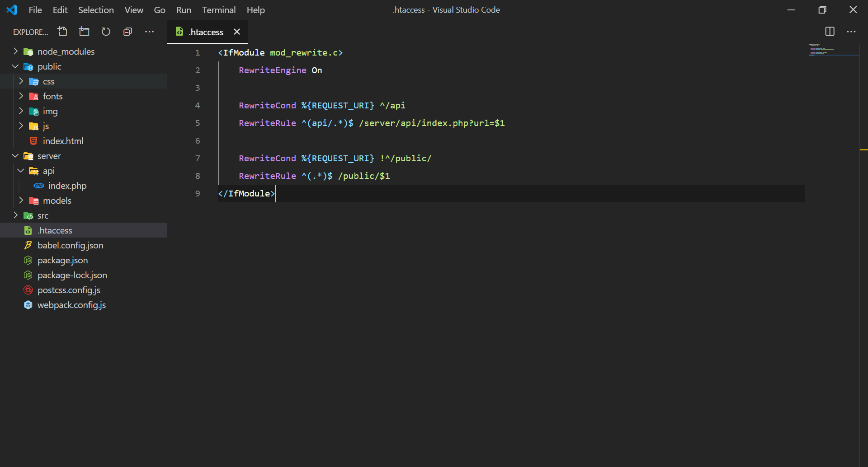868x467 pixels.
Task: Open the Terminal menu
Action: 219,10
